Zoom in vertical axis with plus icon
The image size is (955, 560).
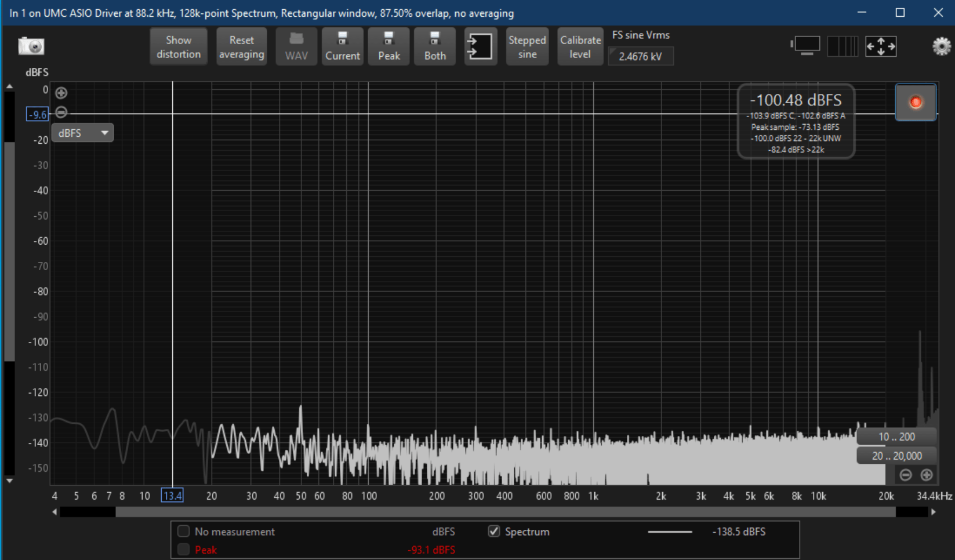point(61,93)
